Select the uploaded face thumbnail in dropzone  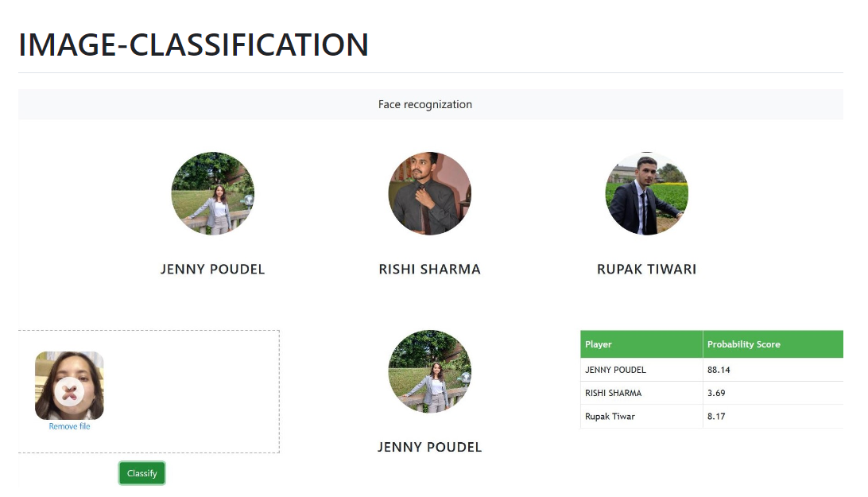point(69,386)
